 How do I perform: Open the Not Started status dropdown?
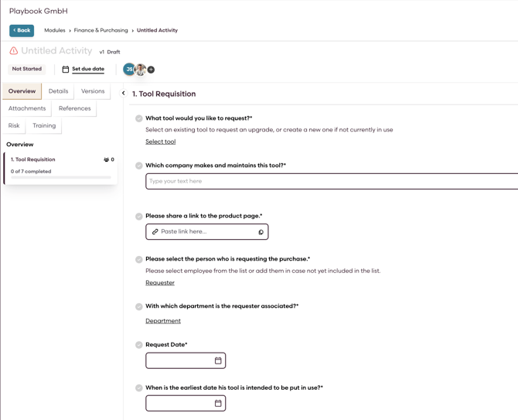[x=27, y=69]
